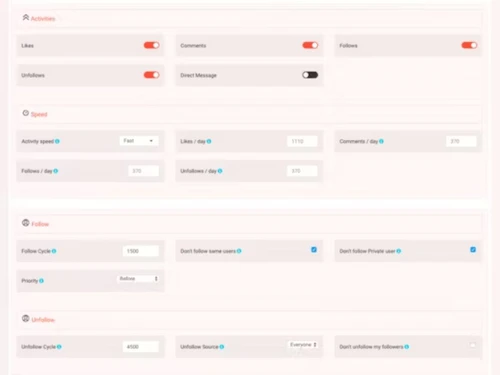Image resolution: width=500 pixels, height=375 pixels.
Task: Open Follow Cycle info icon
Action: (54, 251)
